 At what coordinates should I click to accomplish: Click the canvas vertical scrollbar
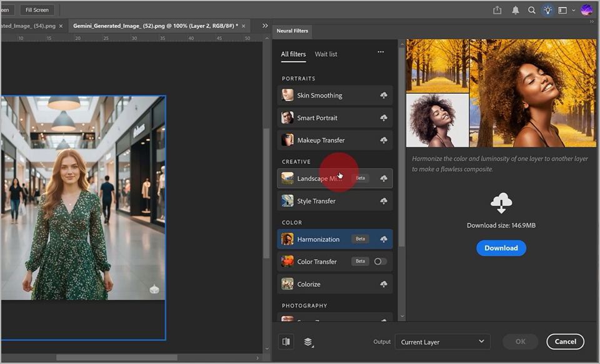267,194
